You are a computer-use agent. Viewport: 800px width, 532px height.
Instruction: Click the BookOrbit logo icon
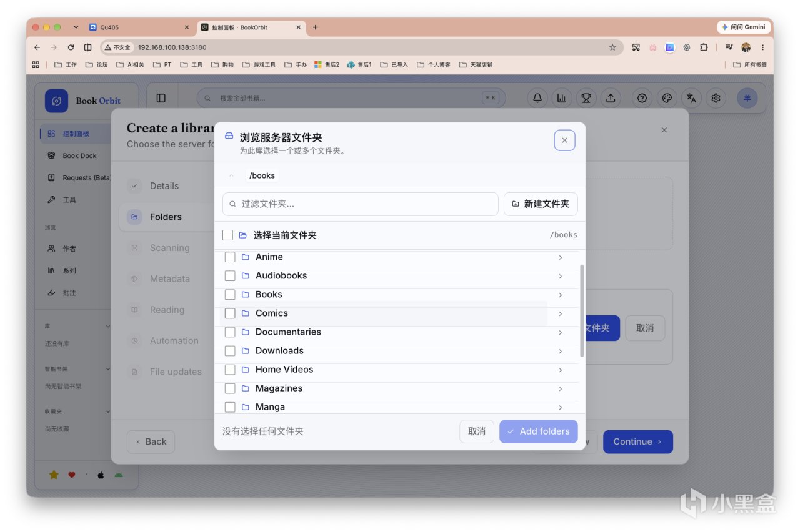tap(56, 101)
